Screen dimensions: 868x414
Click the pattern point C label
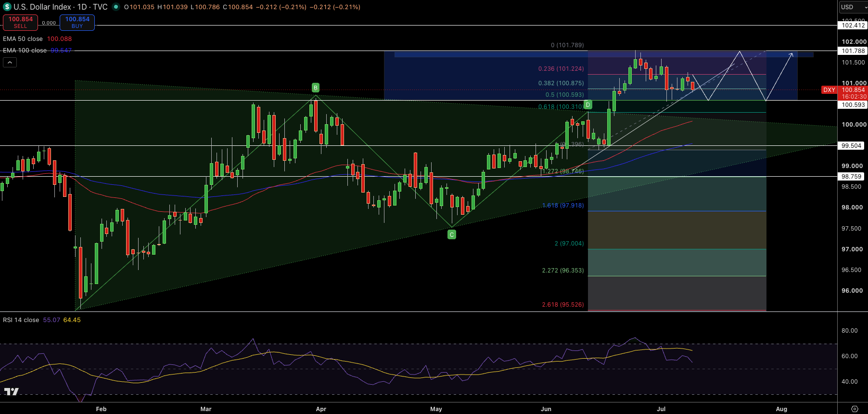(x=452, y=234)
